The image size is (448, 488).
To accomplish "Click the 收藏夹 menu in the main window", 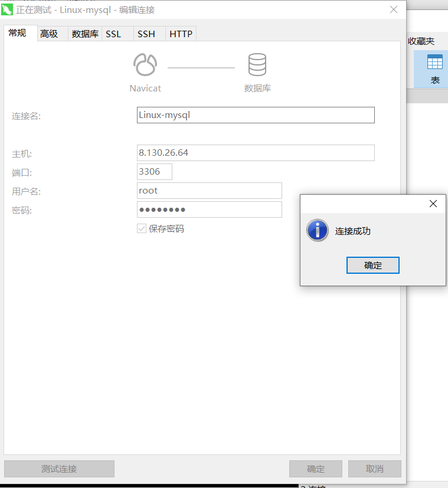I will (x=421, y=41).
